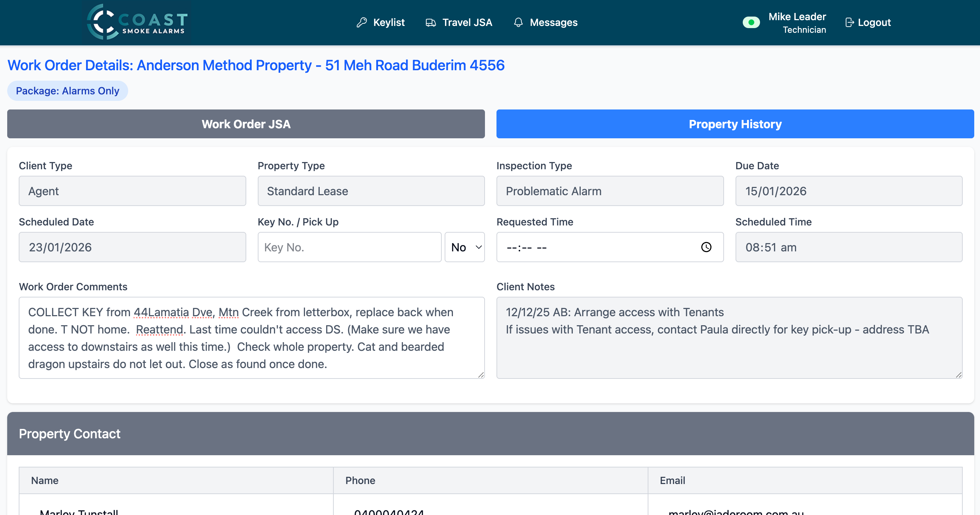Click the bell icon for Messages
This screenshot has height=515, width=980.
click(x=518, y=22)
